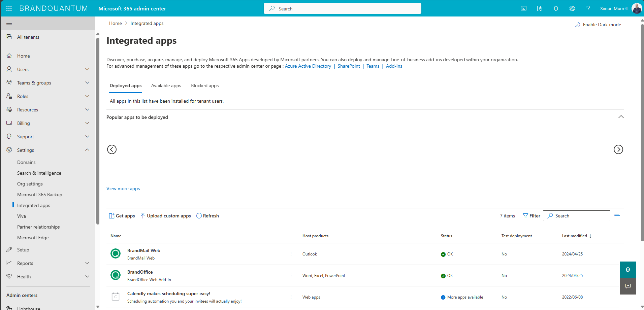Open Microsoft Edge settings item

tap(33, 238)
